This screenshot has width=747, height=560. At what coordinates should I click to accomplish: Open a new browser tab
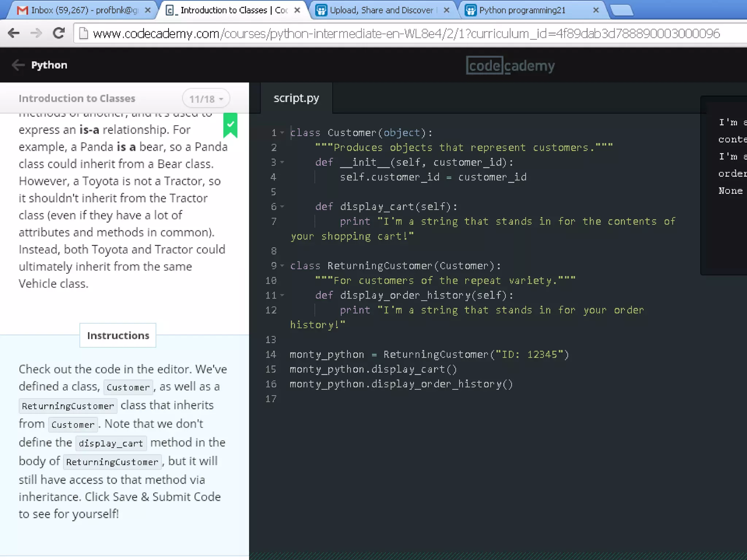[x=622, y=11]
